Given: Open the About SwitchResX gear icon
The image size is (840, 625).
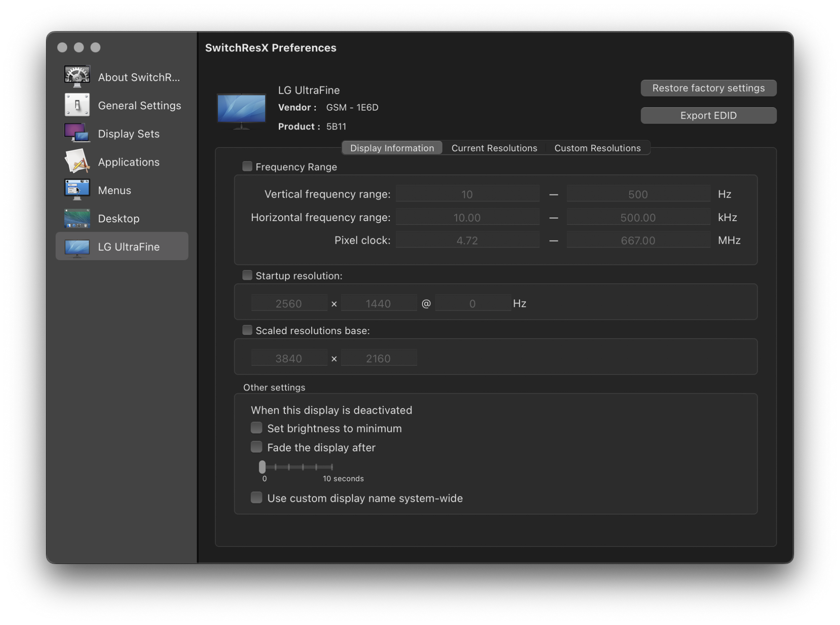Looking at the screenshot, I should [x=77, y=76].
